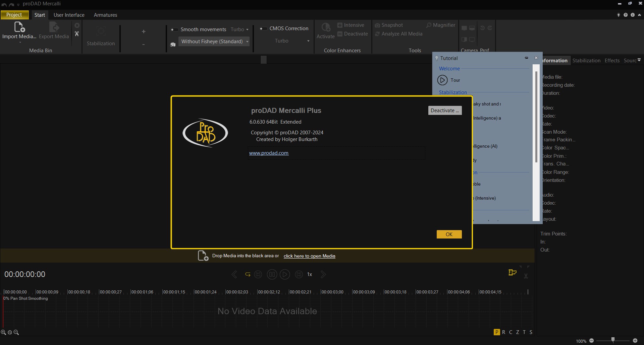
Task: Expand the Import Media dropdown arrow
Action: 20,43
